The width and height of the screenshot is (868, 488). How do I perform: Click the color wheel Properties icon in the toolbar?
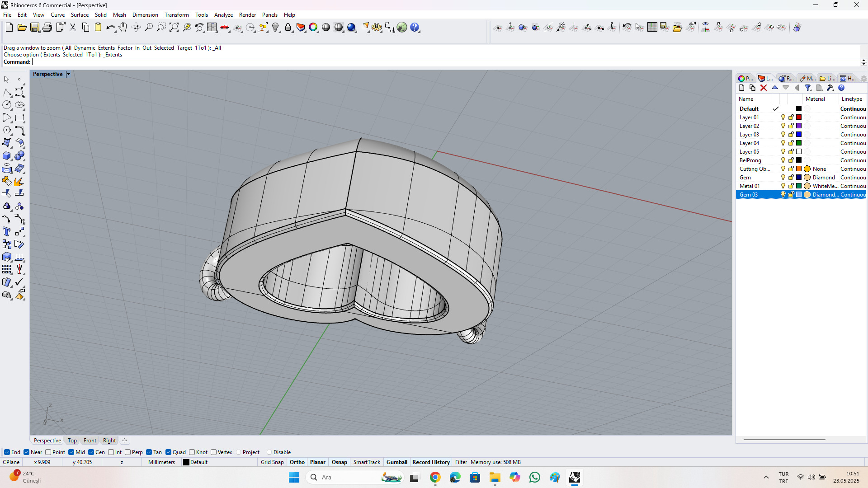pyautogui.click(x=313, y=28)
